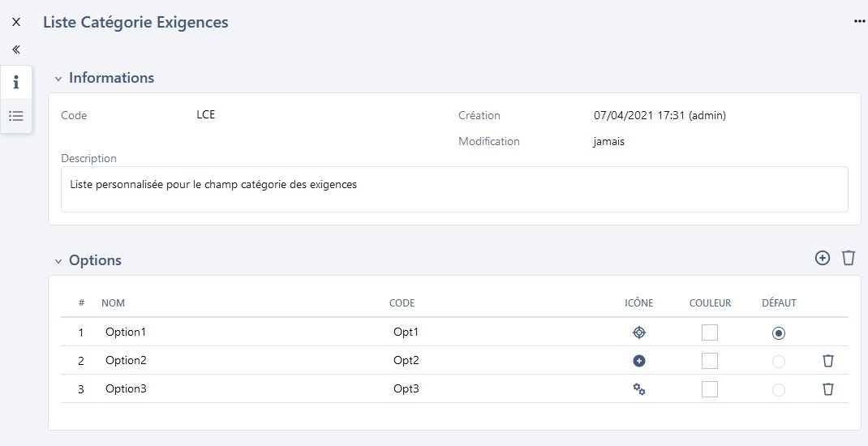Screen dimensions: 868x446
Task: Click the plus circle icon for Option2
Action: click(639, 361)
